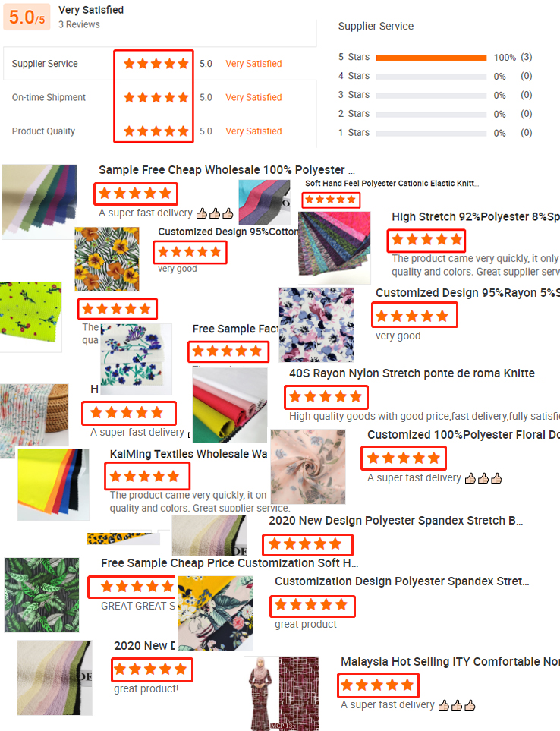Screen dimensions: 560x731
Task: Click the On-time Shipment star rating
Action: [156, 97]
